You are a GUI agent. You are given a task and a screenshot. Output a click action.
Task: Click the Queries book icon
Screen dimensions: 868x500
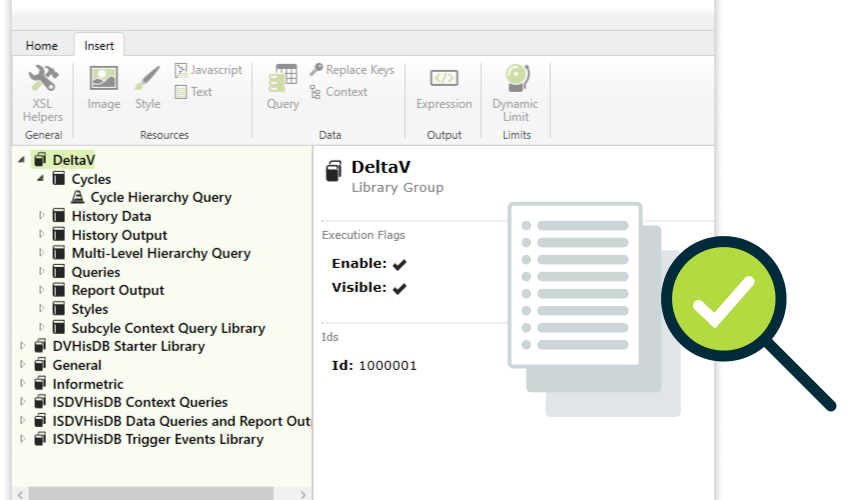click(59, 272)
